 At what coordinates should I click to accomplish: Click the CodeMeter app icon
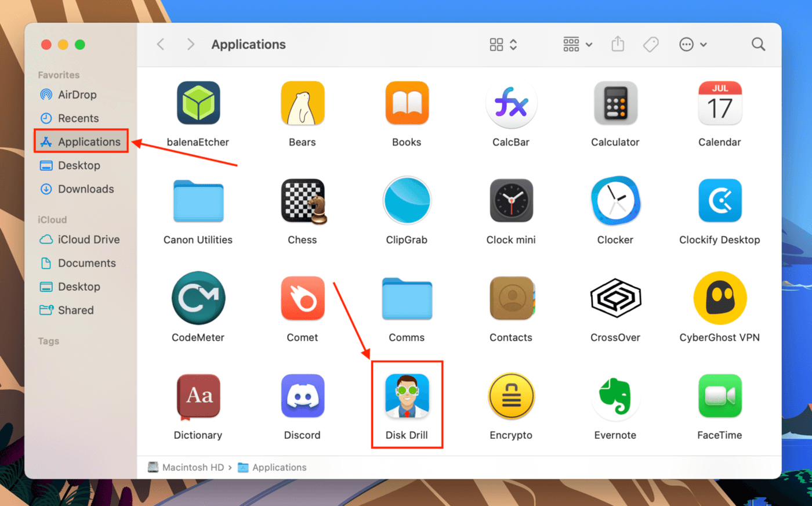point(198,298)
